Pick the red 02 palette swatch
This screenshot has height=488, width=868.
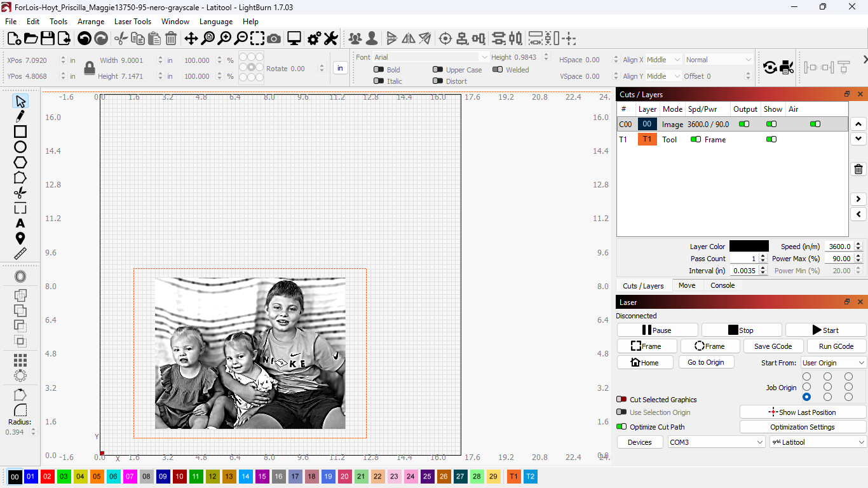[48, 477]
